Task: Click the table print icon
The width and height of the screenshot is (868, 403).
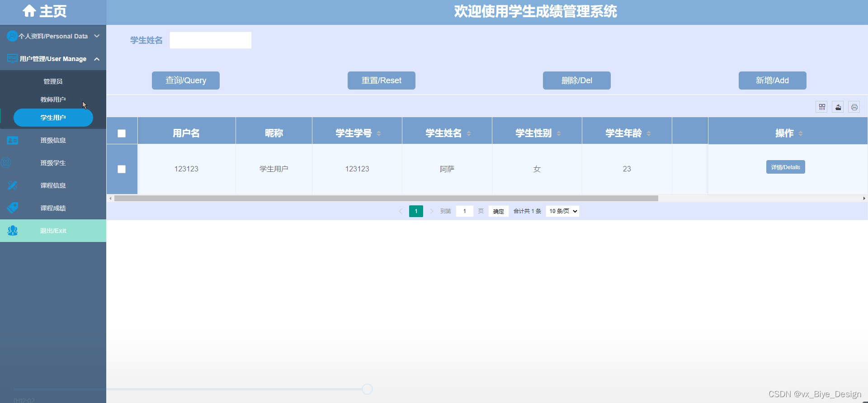Action: pyautogui.click(x=854, y=107)
